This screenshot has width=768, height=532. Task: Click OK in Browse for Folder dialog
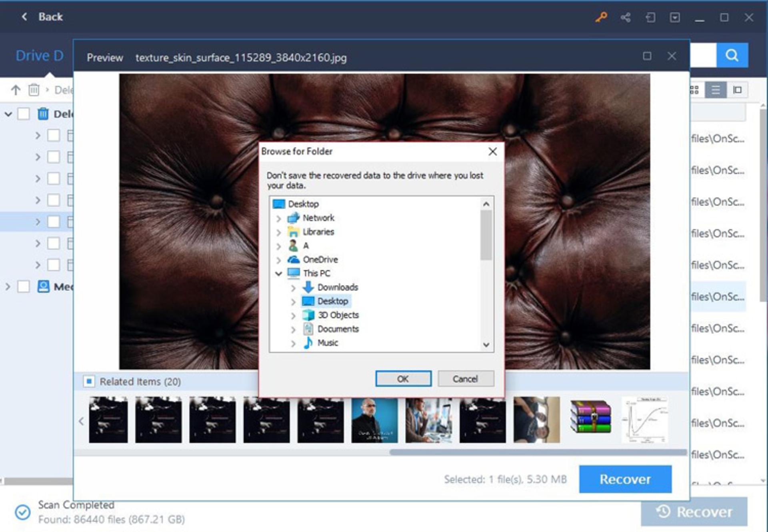tap(403, 379)
